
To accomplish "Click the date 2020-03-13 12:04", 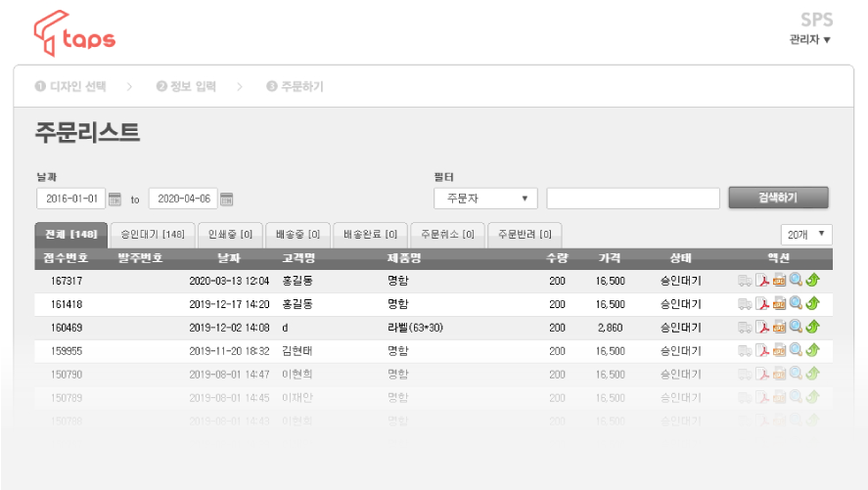I will tap(229, 281).
